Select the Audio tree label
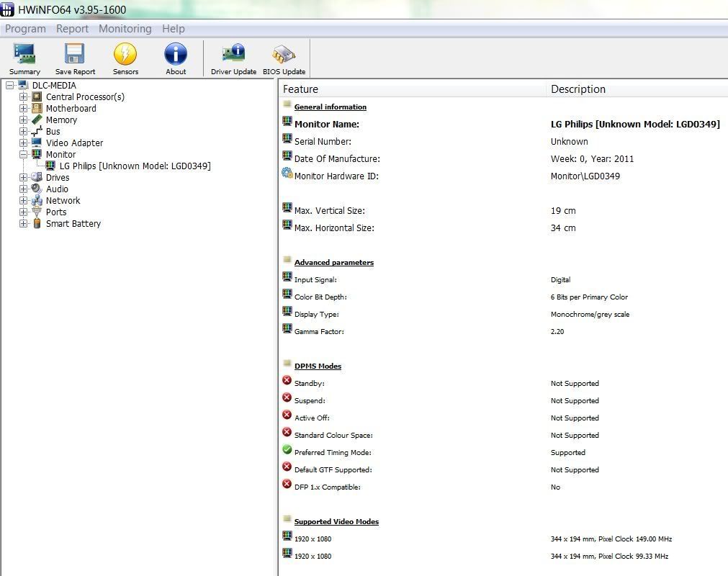The image size is (728, 576). [57, 189]
